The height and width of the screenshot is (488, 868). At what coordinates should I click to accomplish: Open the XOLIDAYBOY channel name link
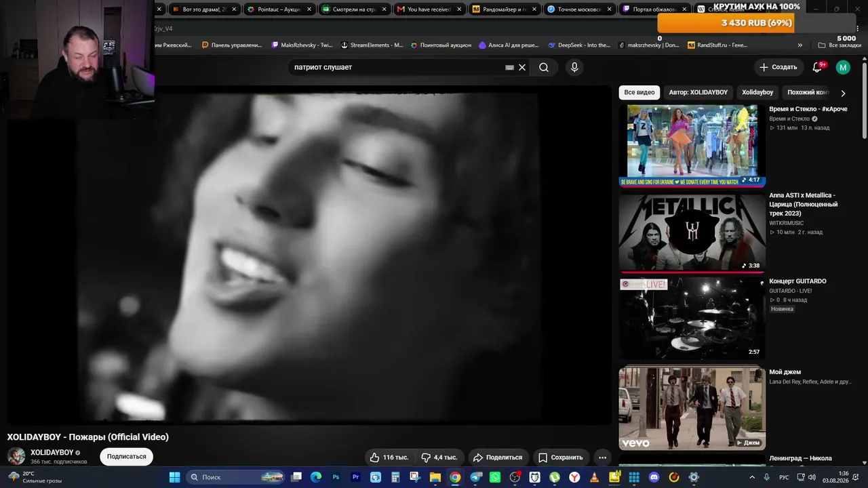click(52, 452)
